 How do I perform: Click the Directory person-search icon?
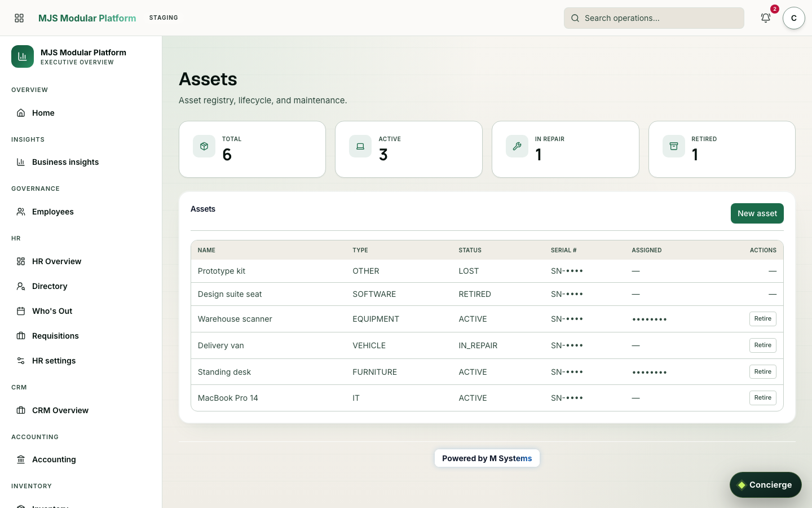pos(21,286)
